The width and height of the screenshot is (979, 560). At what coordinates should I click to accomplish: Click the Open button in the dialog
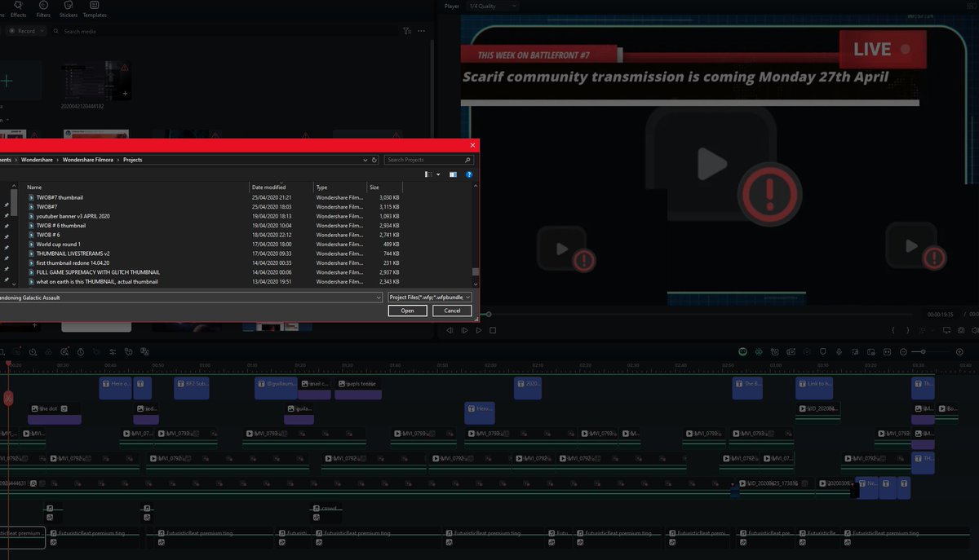pyautogui.click(x=407, y=311)
